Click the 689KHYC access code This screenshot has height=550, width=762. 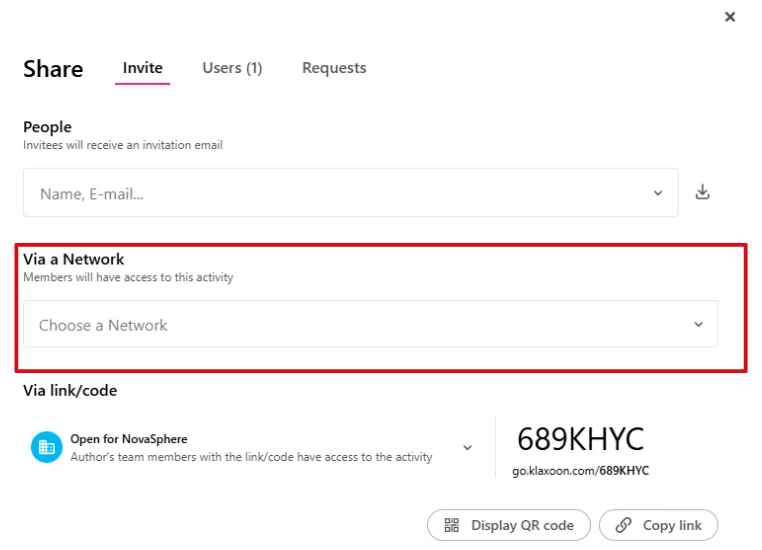click(580, 439)
